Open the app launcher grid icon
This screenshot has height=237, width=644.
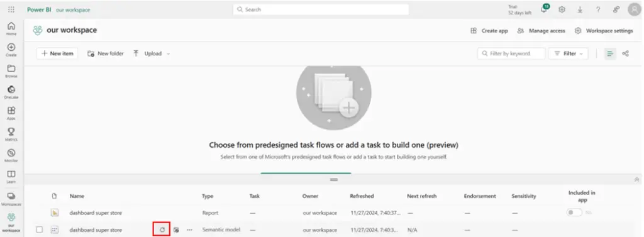click(x=11, y=9)
